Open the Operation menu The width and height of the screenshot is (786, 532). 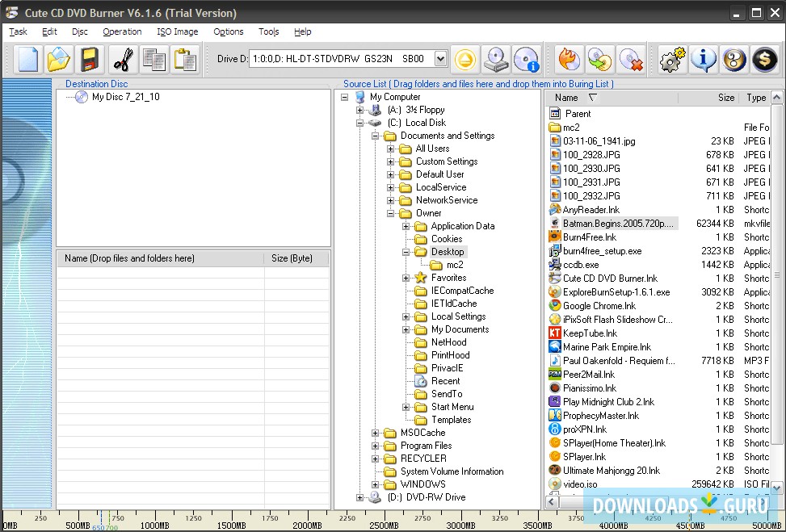click(x=122, y=31)
